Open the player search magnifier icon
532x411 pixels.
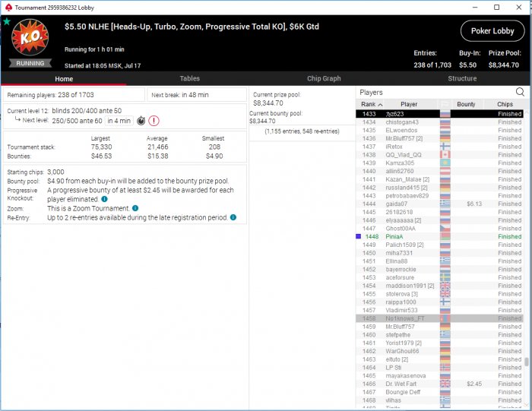pyautogui.click(x=520, y=92)
